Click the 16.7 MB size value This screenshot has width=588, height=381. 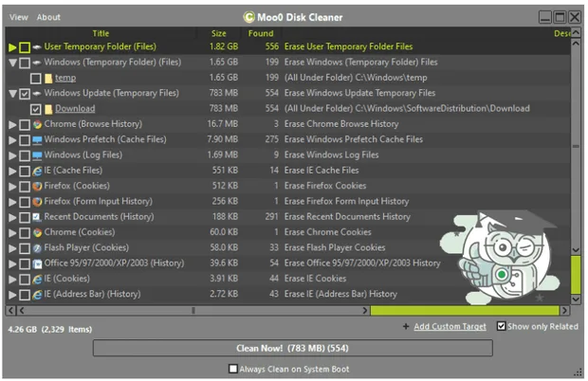pyautogui.click(x=222, y=124)
